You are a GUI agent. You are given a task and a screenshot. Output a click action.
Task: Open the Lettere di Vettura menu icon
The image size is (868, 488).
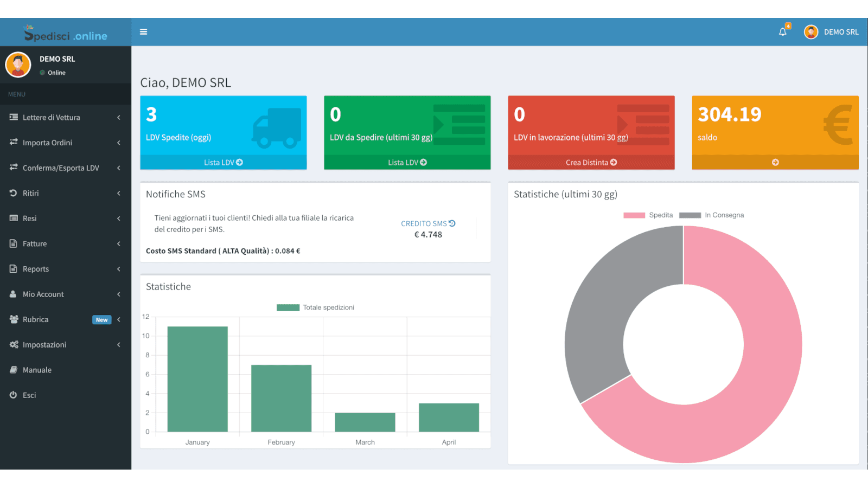(13, 117)
